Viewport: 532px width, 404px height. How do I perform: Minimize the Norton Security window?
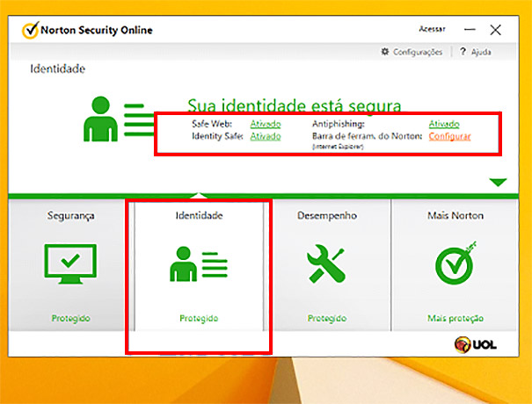click(470, 30)
